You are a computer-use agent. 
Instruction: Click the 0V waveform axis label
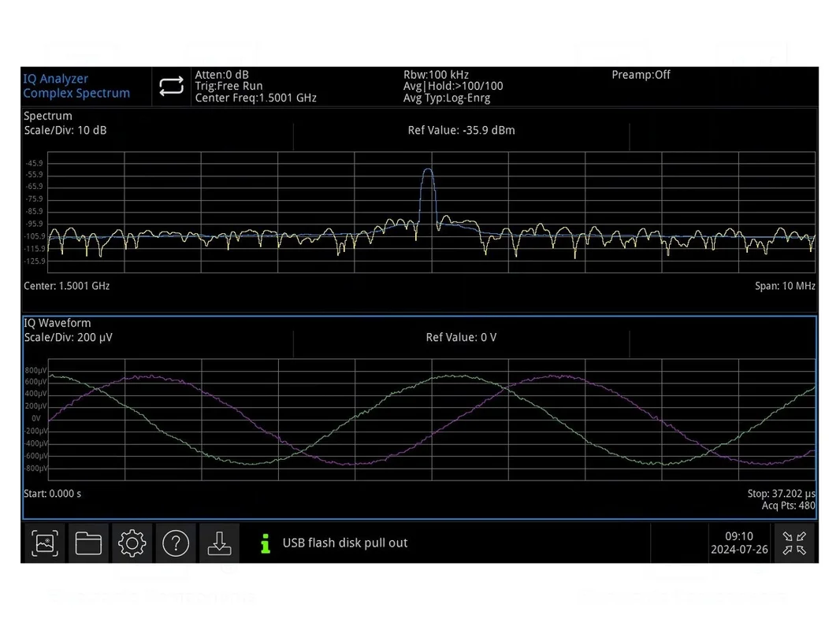pos(36,419)
